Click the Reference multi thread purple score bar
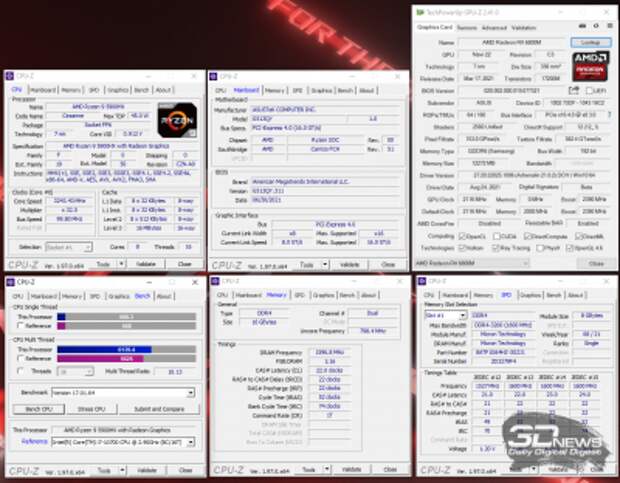Viewport: 620px width, 483px height. coord(127,358)
